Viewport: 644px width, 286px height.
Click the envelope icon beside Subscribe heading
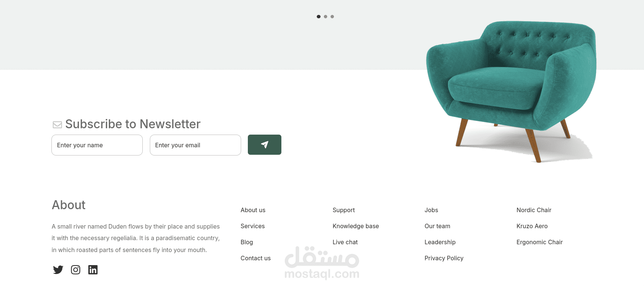[57, 125]
